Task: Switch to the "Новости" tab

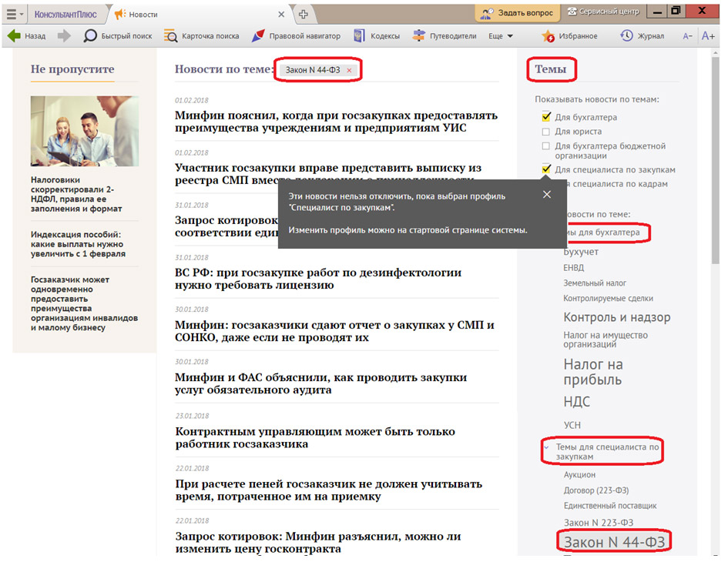Action: [x=143, y=14]
